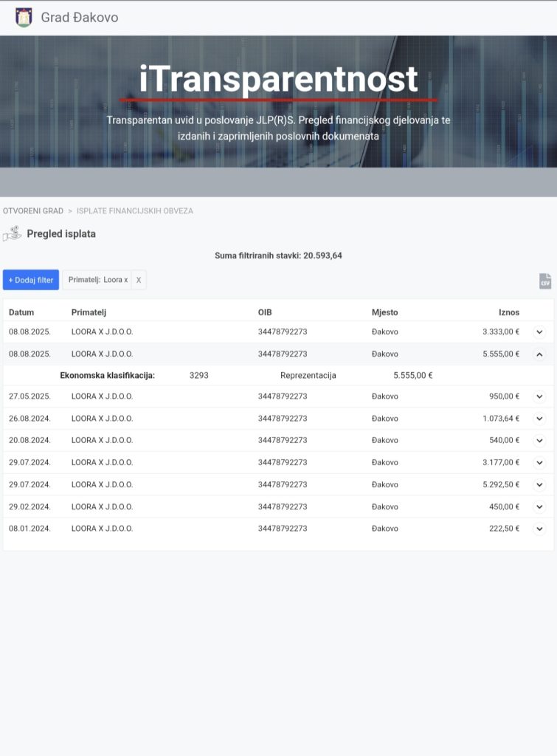
Task: Click the date 08.01.2024.
Action: pos(30,529)
